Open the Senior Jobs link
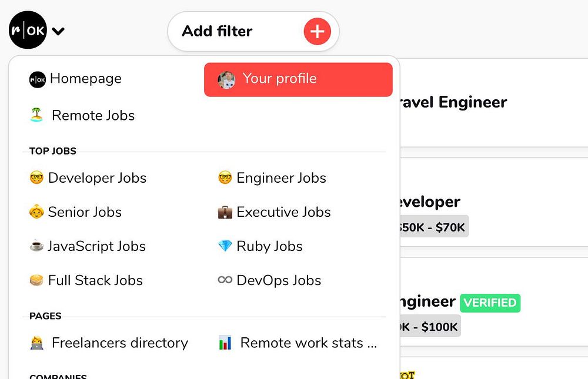The height and width of the screenshot is (379, 588). pyautogui.click(x=85, y=212)
